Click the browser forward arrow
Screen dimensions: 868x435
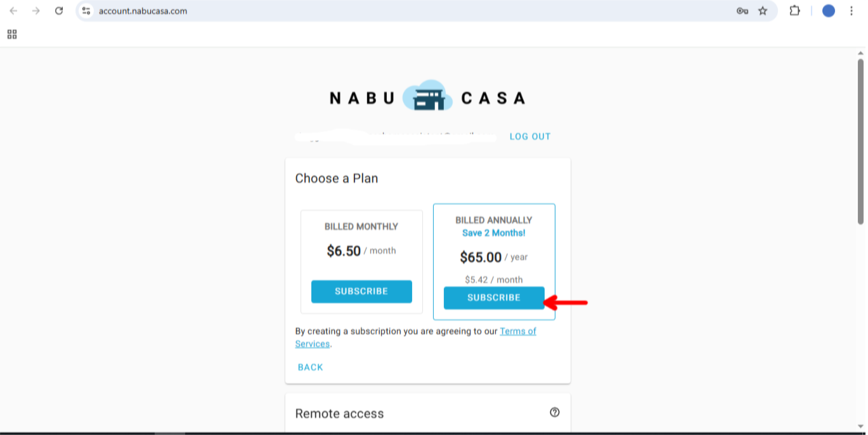(36, 11)
